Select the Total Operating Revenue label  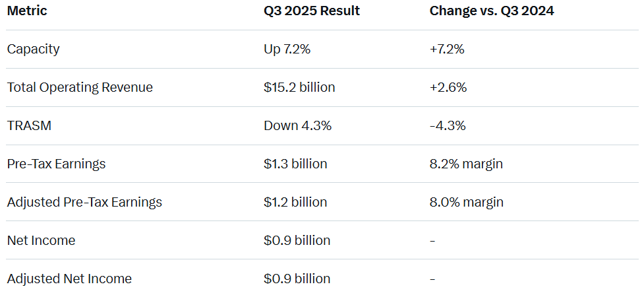80,87
